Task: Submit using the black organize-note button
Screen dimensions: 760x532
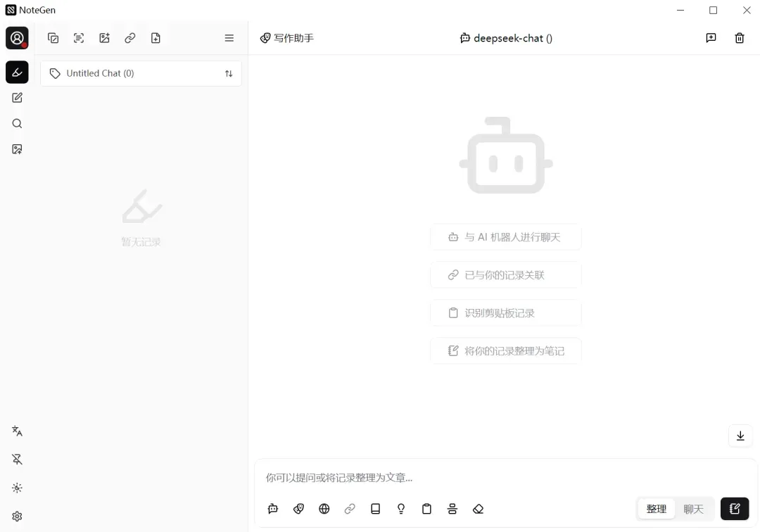Action: click(735, 509)
